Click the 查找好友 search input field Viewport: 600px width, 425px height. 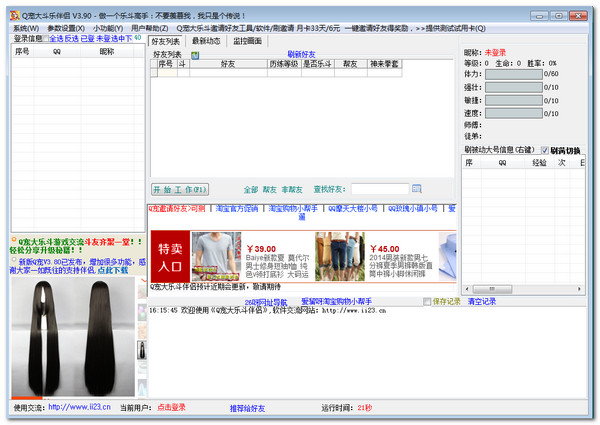378,188
